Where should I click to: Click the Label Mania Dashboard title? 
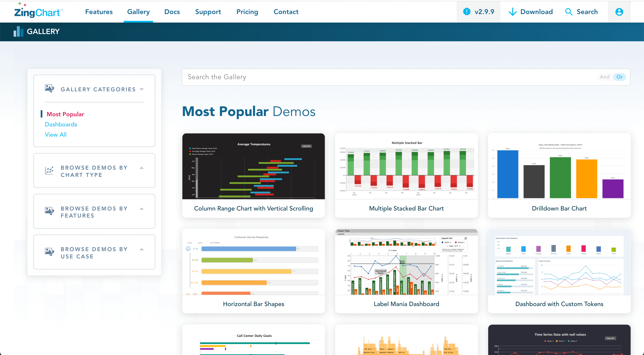click(407, 304)
